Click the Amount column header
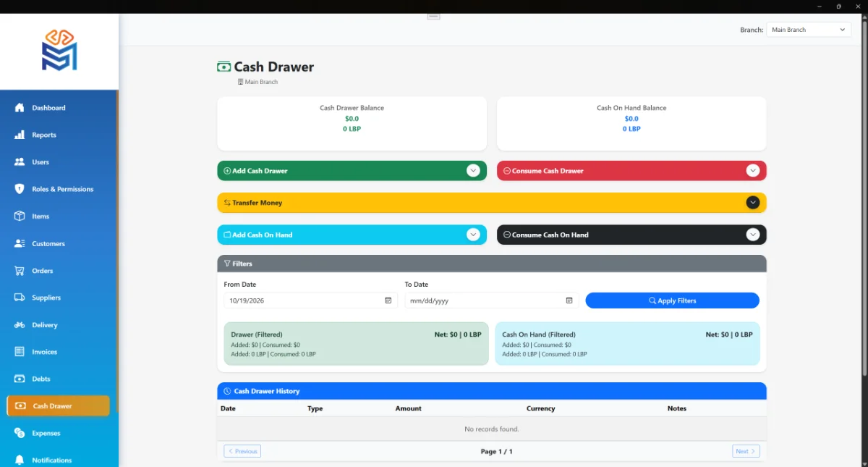This screenshot has height=467, width=868. coord(408,408)
